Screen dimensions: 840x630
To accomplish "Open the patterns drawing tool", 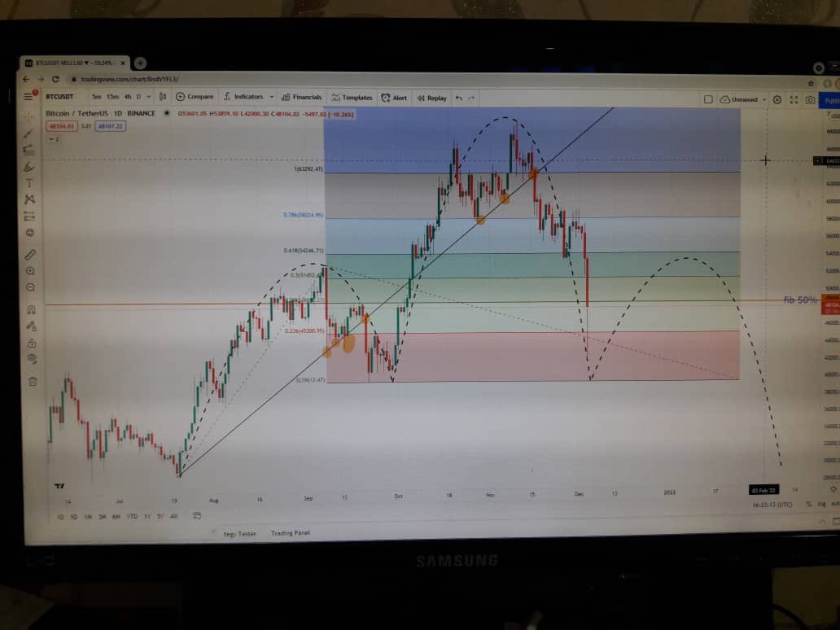I will click(x=29, y=199).
